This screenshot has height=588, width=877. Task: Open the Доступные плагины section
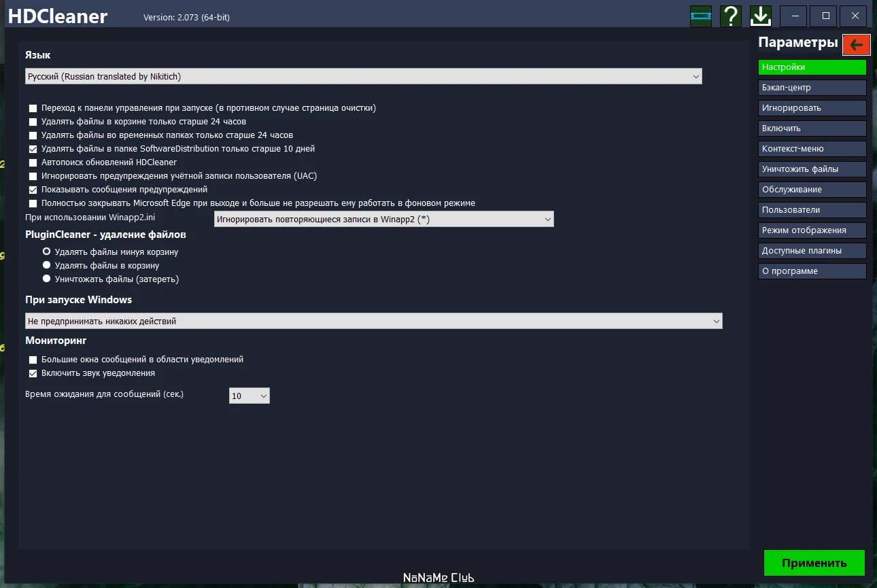click(x=812, y=251)
